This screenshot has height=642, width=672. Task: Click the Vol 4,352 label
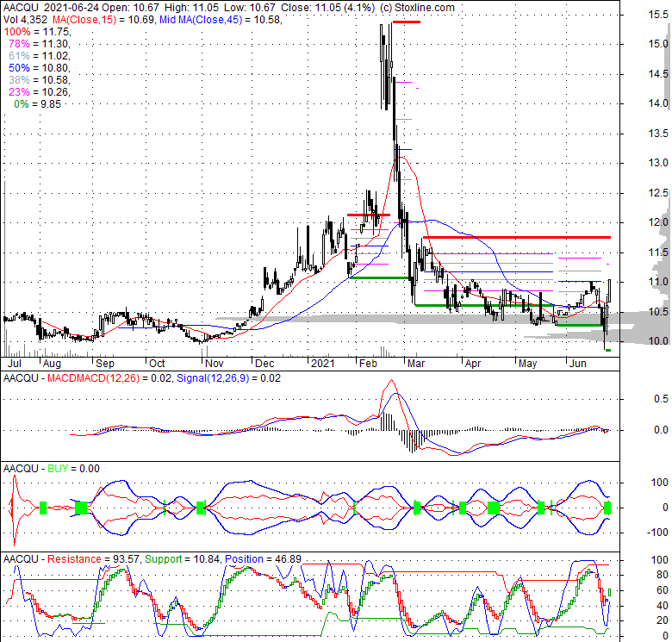26,20
